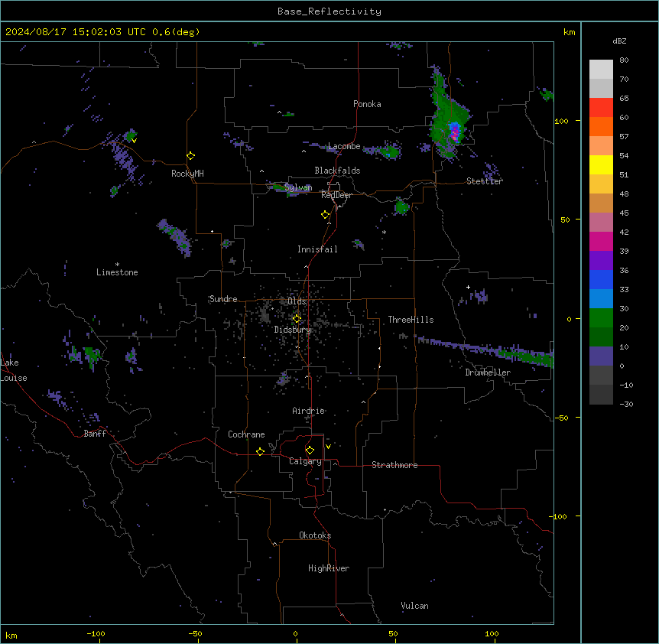Click the RockyMH label

point(187,174)
